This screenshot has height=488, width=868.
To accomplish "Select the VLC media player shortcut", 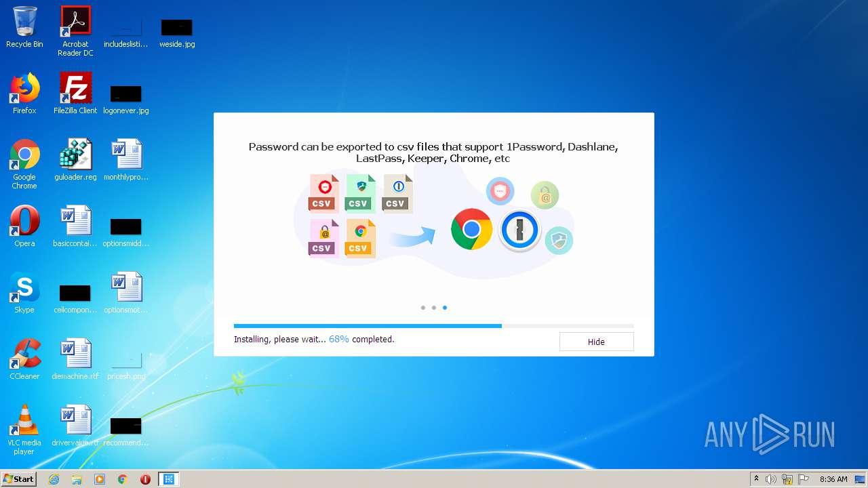I will tap(24, 430).
